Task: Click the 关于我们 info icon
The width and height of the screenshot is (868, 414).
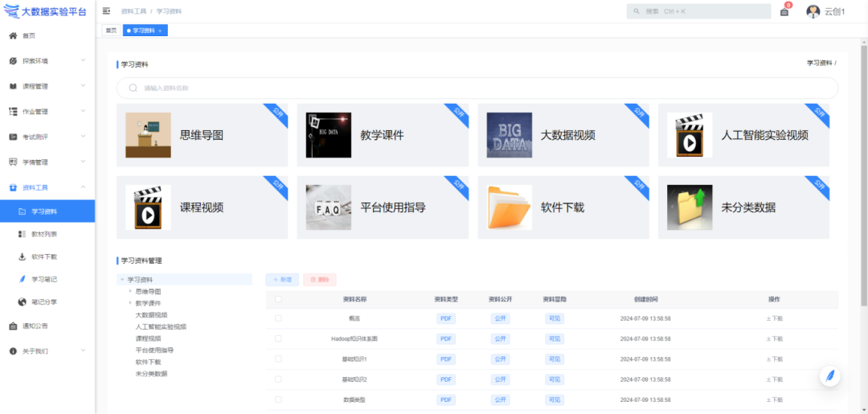Action: pos(14,351)
